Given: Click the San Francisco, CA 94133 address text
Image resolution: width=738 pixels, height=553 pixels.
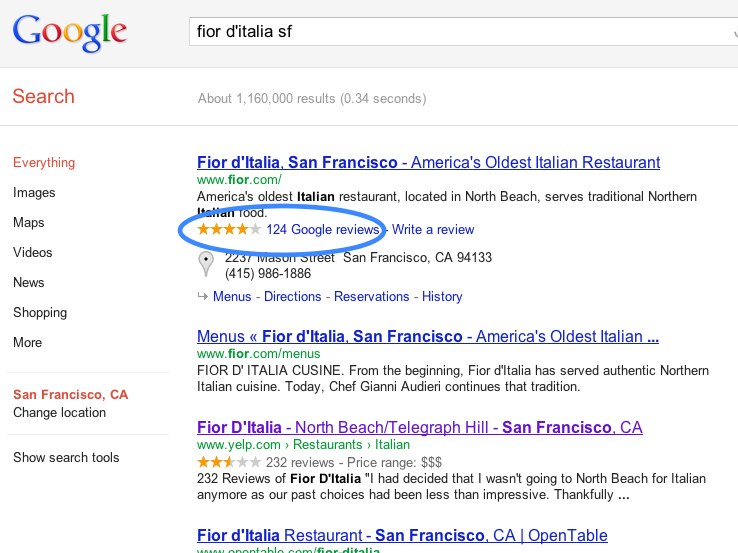Looking at the screenshot, I should 417,257.
